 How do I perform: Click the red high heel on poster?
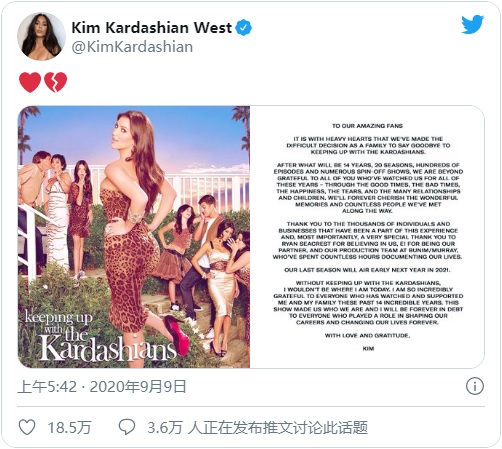click(177, 333)
